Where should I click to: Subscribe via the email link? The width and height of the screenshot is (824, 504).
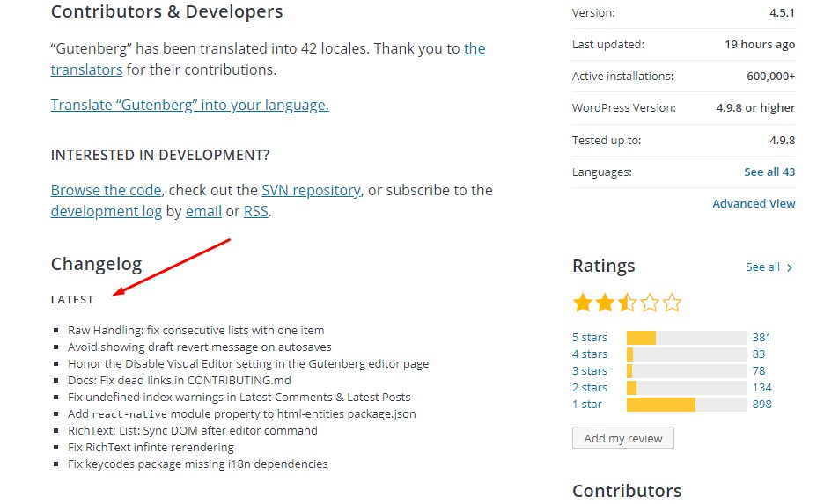point(203,211)
